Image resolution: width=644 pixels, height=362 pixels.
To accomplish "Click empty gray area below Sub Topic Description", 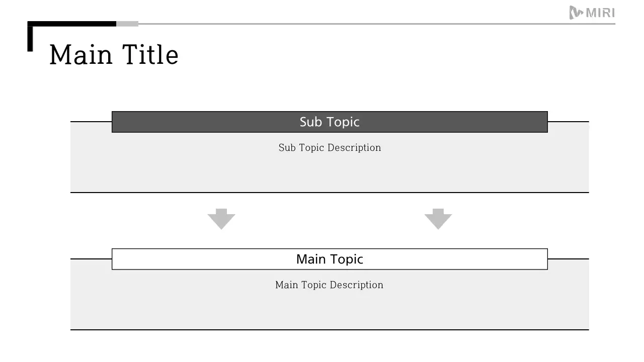I will click(x=330, y=173).
